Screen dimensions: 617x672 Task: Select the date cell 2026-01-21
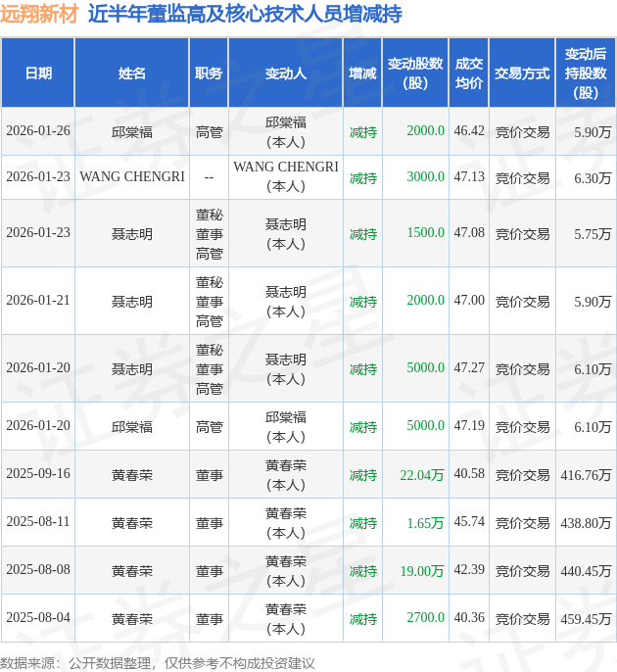click(38, 301)
